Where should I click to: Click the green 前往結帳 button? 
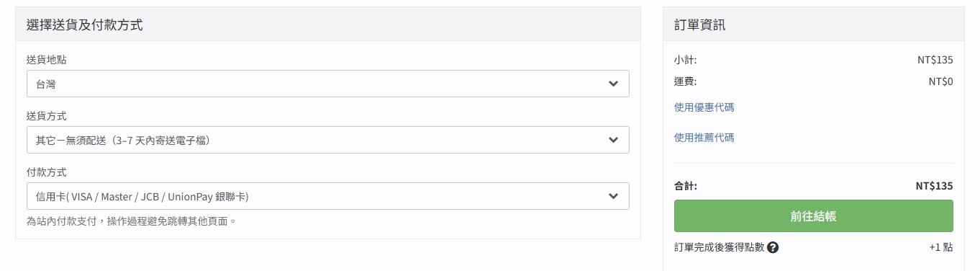click(813, 216)
